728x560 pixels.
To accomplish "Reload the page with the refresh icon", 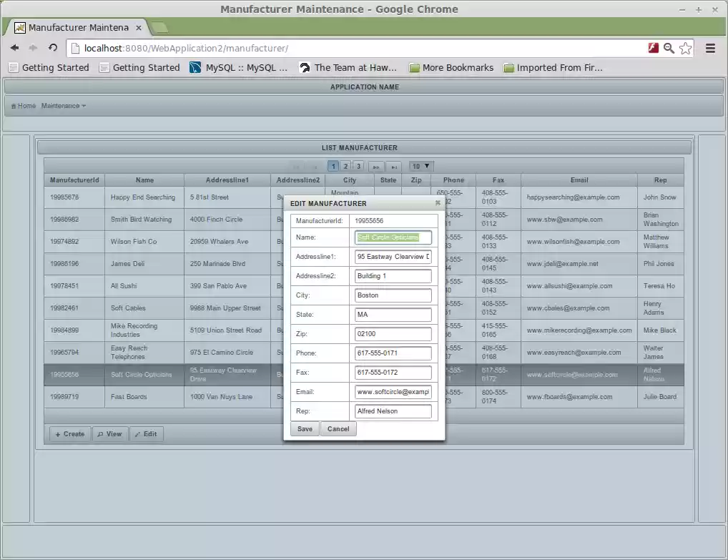I will [53, 48].
